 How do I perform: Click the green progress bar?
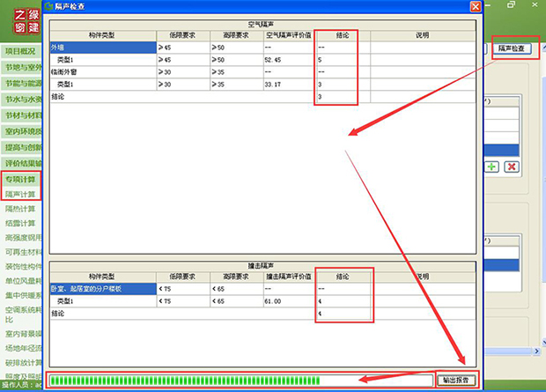click(x=185, y=381)
